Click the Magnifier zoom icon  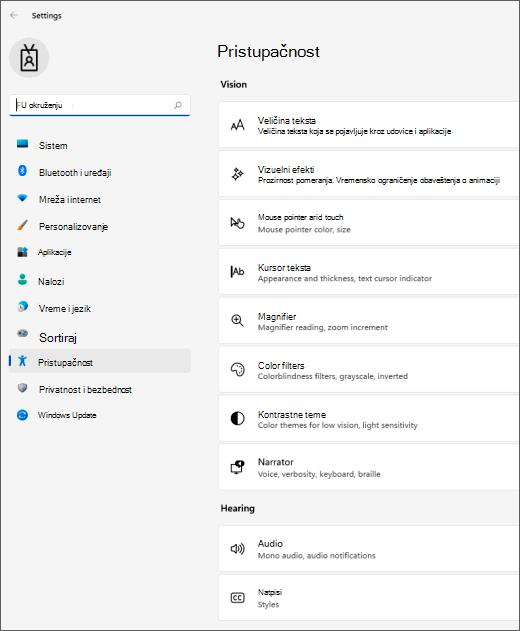point(237,321)
